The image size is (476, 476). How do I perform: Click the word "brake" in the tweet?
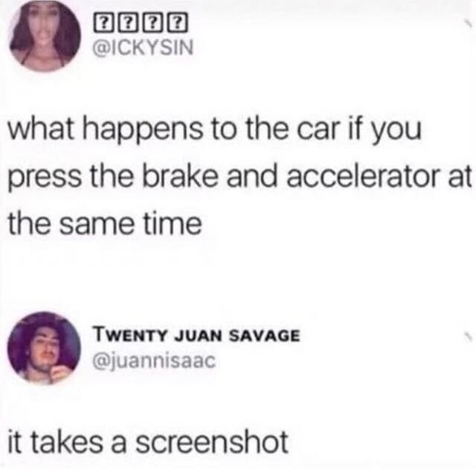pyautogui.click(x=180, y=177)
